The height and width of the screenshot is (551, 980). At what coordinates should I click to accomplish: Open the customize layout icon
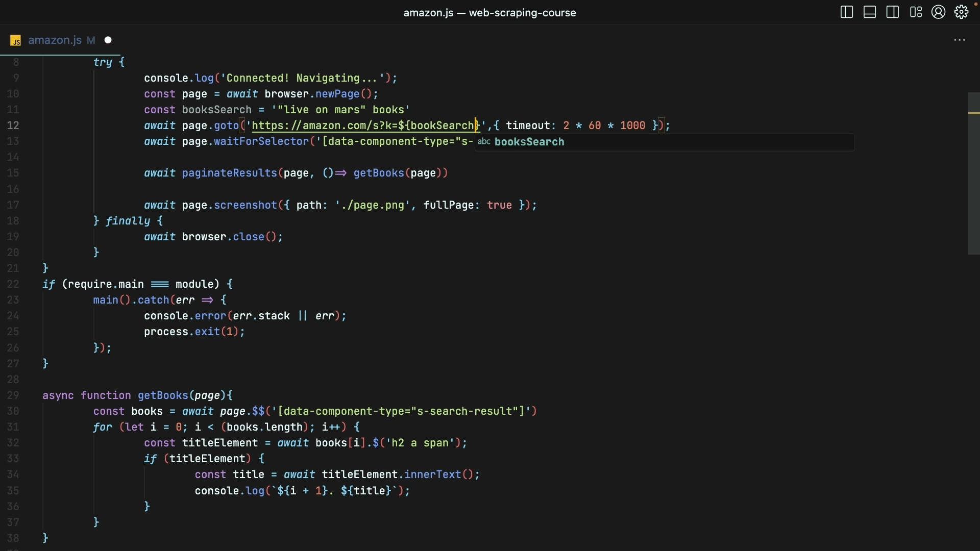click(916, 12)
